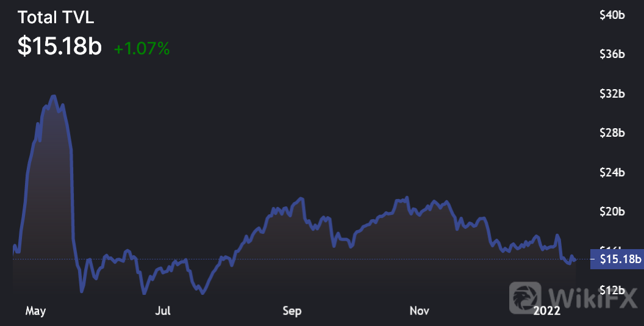Click the $32b price axis label
This screenshot has width=644, height=326.
[x=612, y=94]
